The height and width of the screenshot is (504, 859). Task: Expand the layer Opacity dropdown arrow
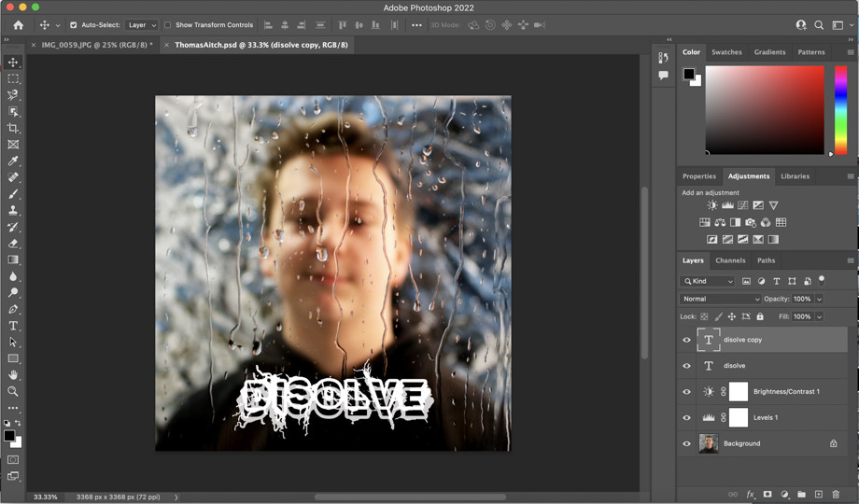pyautogui.click(x=819, y=299)
